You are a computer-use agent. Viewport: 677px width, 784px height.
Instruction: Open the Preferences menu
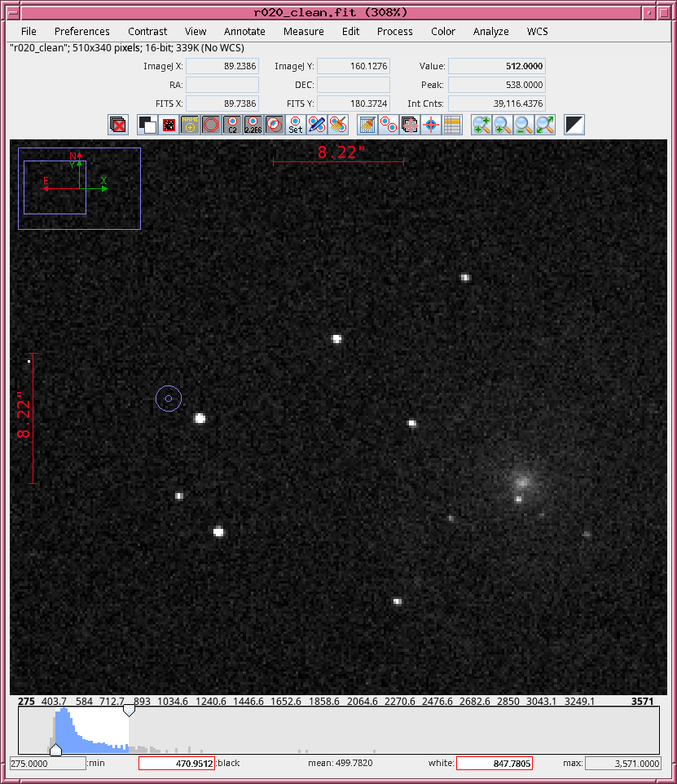click(x=81, y=31)
